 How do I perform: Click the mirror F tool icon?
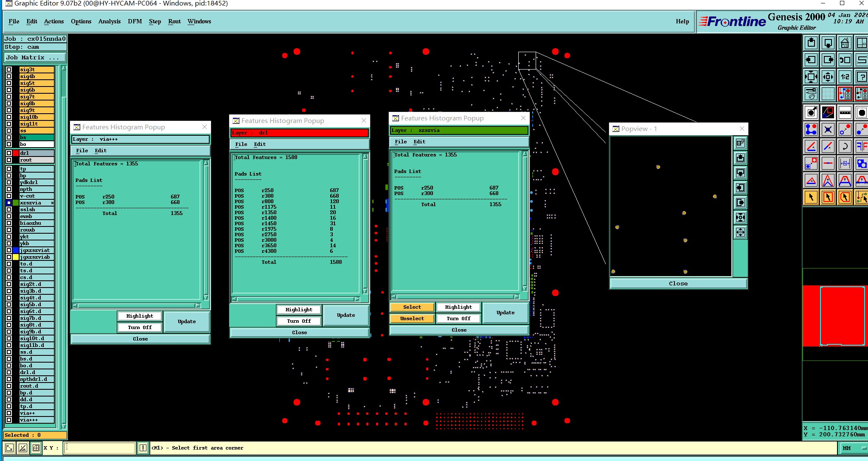pos(861,146)
